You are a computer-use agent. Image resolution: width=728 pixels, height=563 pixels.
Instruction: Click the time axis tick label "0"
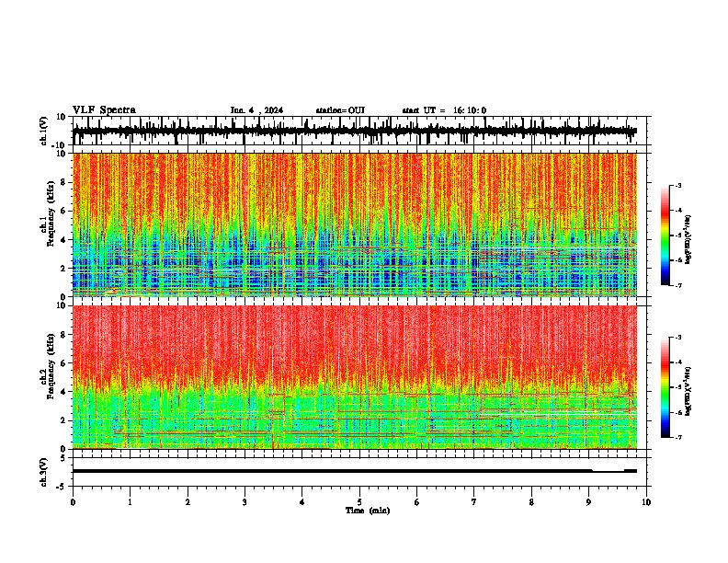point(73,502)
